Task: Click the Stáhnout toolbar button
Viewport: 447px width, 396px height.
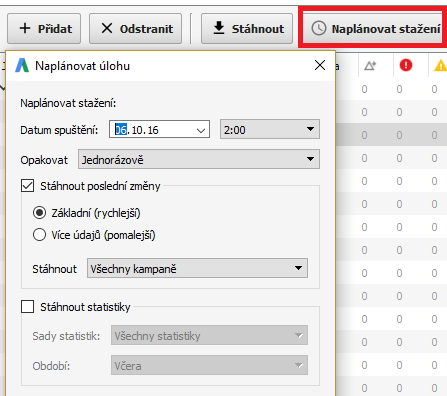Action: pyautogui.click(x=247, y=29)
